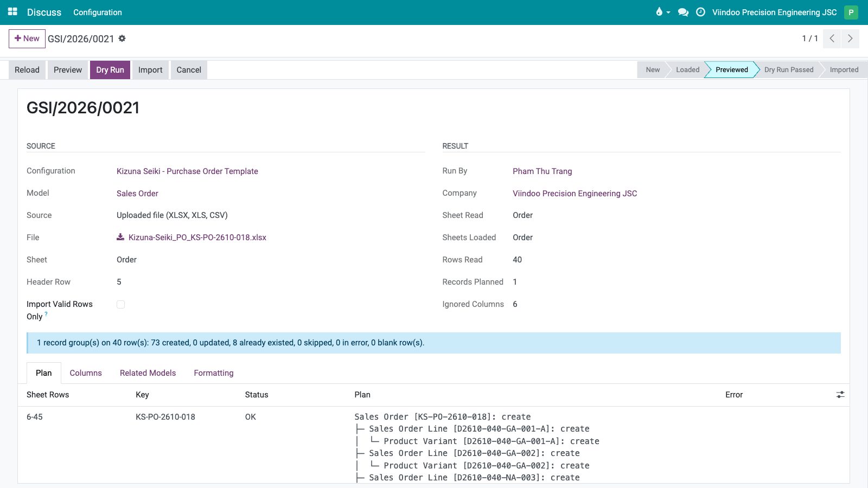The height and width of the screenshot is (488, 868).
Task: Click the OK status cell
Action: (x=250, y=417)
